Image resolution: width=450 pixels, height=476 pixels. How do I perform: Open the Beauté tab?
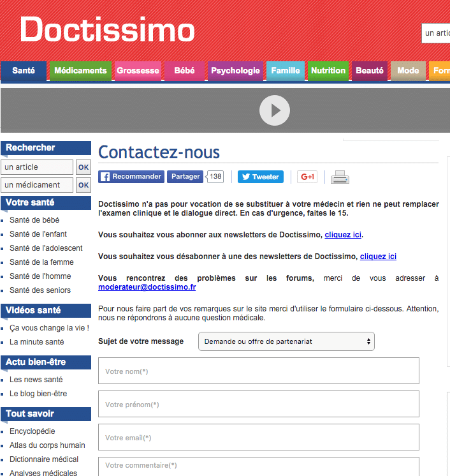(370, 71)
